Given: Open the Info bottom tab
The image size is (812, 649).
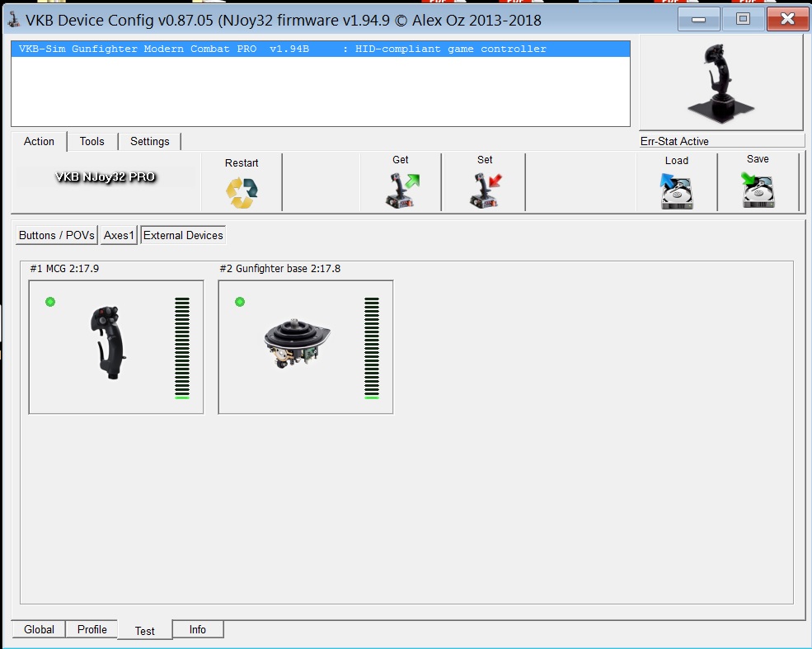Looking at the screenshot, I should tap(198, 629).
